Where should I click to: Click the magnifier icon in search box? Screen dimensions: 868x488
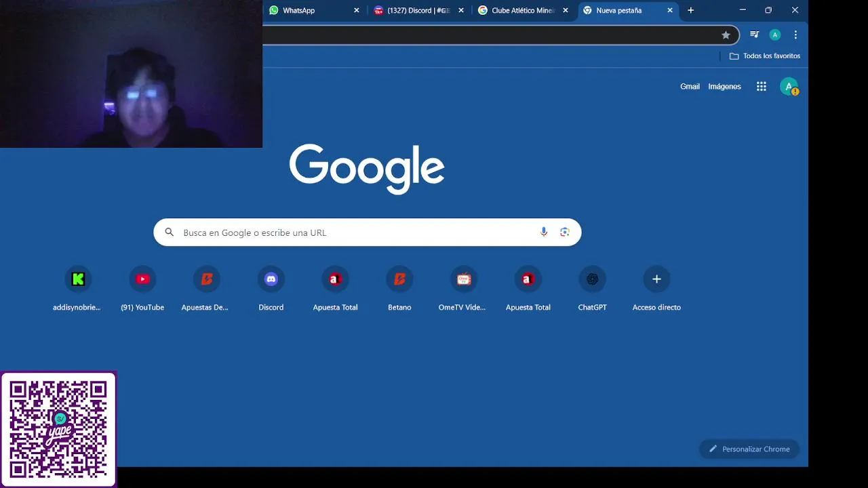click(170, 232)
